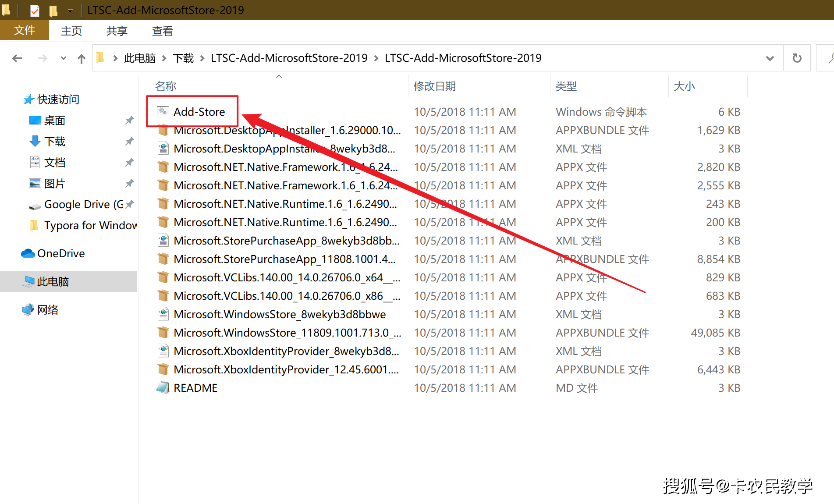Select the 2,820 KB NET.Native.Framework file

point(286,167)
